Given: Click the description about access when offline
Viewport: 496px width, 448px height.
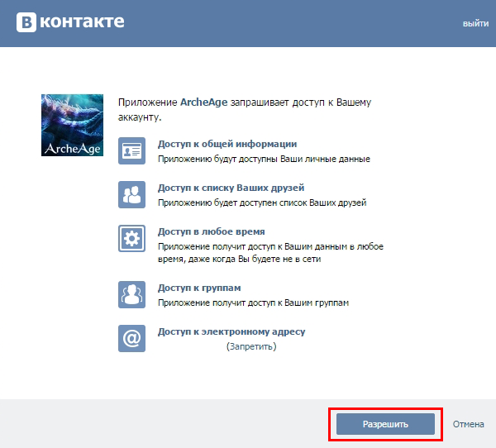Looking at the screenshot, I should (270, 252).
